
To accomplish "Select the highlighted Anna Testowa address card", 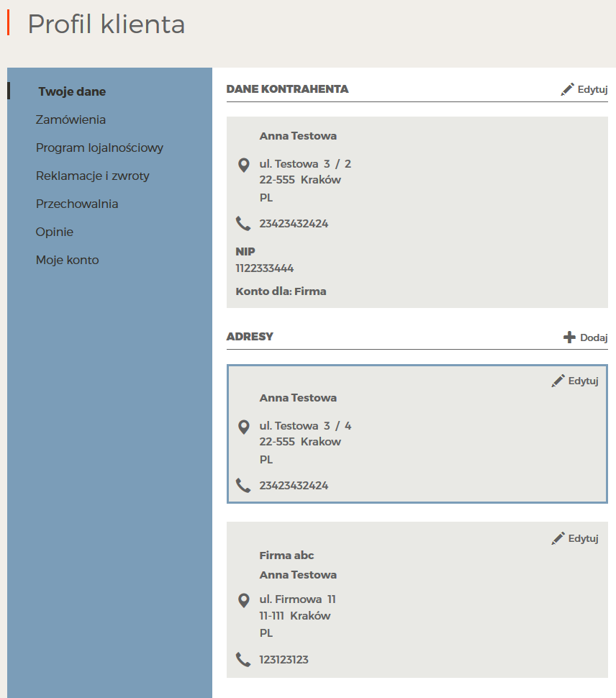I will [417, 434].
